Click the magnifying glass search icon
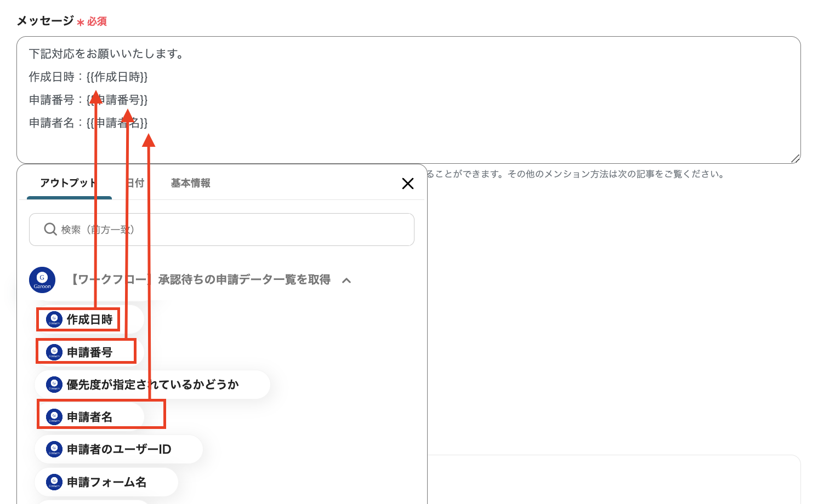The image size is (818, 504). click(50, 230)
